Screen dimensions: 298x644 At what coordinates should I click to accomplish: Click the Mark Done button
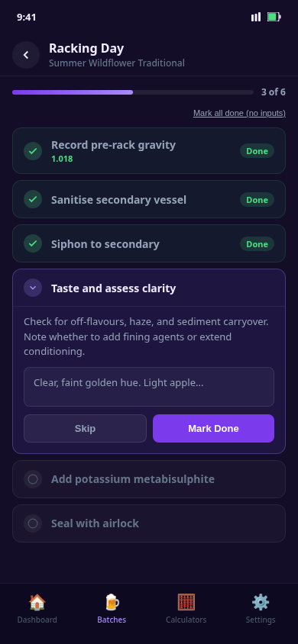point(213,428)
